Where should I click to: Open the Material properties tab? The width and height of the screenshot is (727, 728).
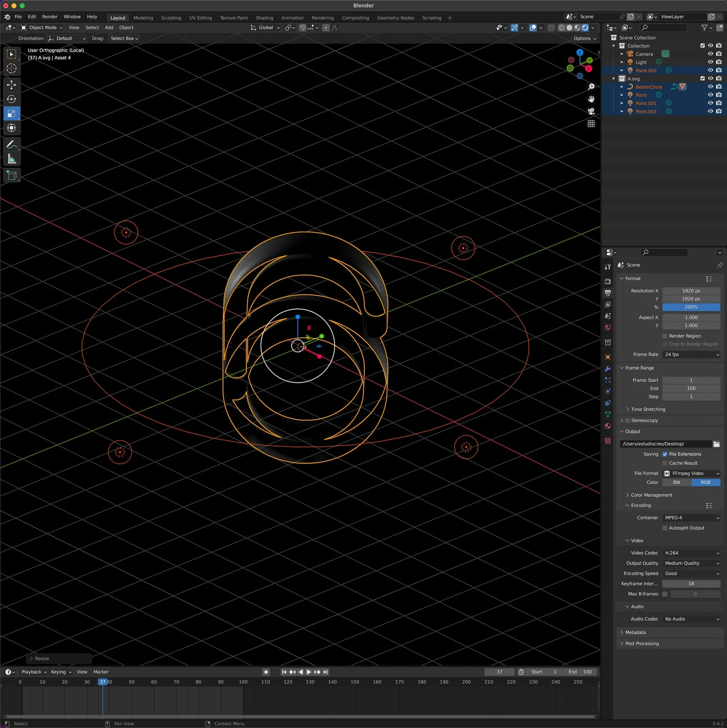(x=608, y=426)
